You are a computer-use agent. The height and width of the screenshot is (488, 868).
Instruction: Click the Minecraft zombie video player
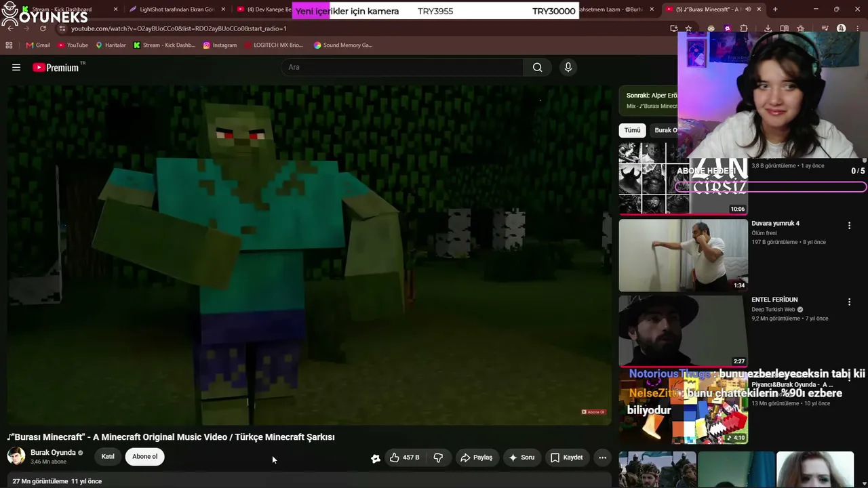click(309, 256)
